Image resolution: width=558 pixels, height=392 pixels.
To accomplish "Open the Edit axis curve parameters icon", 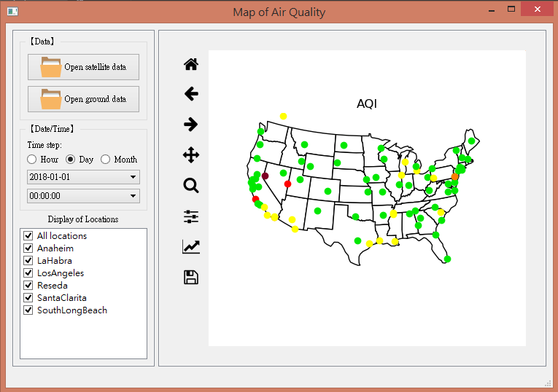I will [x=191, y=247].
